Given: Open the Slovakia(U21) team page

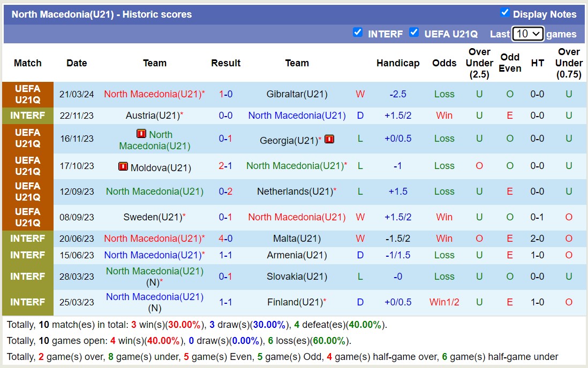Looking at the screenshot, I should coord(297,277).
